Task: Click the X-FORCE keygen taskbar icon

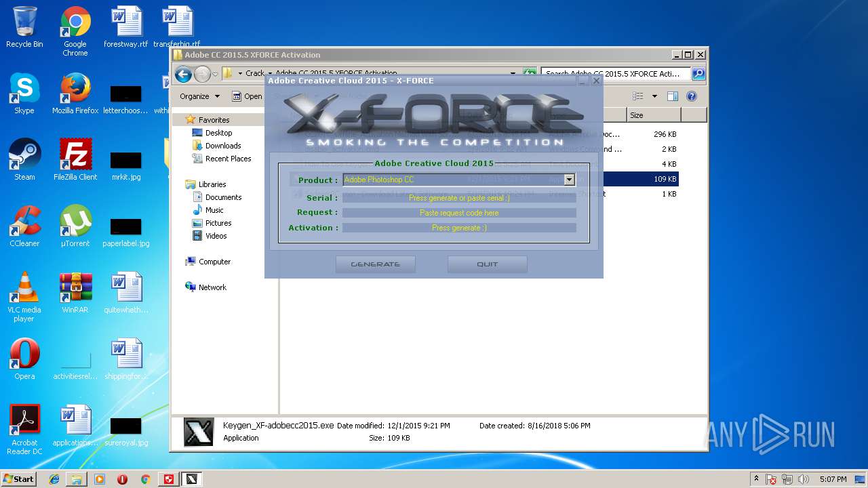Action: pos(192,479)
